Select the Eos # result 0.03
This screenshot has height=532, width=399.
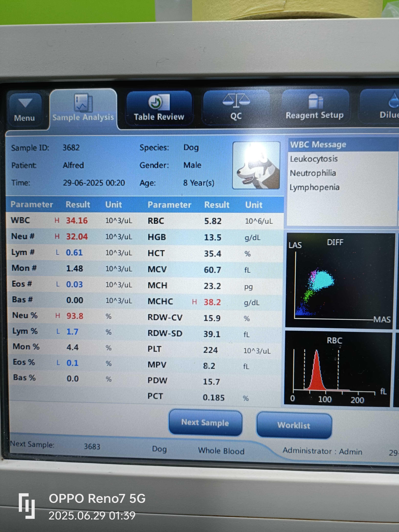(x=75, y=284)
